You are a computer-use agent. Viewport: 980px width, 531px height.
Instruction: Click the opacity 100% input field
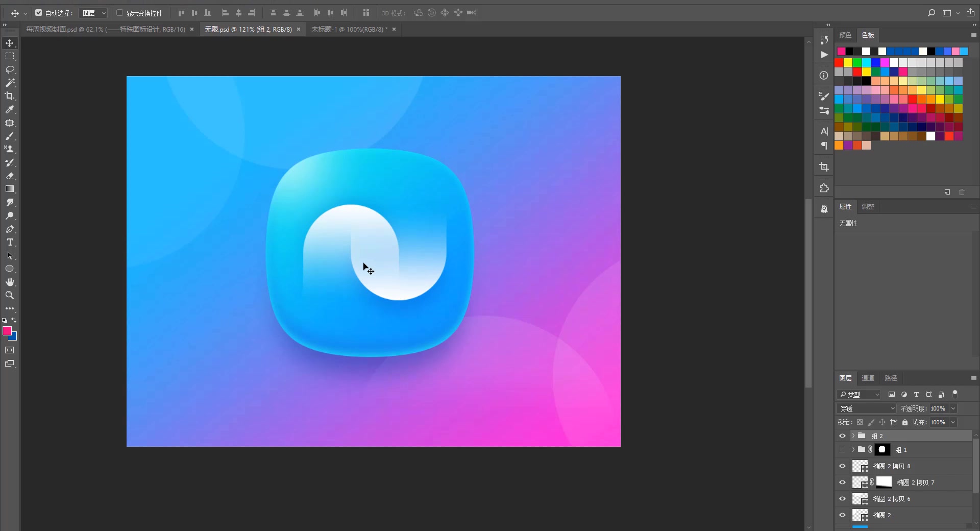pyautogui.click(x=938, y=408)
